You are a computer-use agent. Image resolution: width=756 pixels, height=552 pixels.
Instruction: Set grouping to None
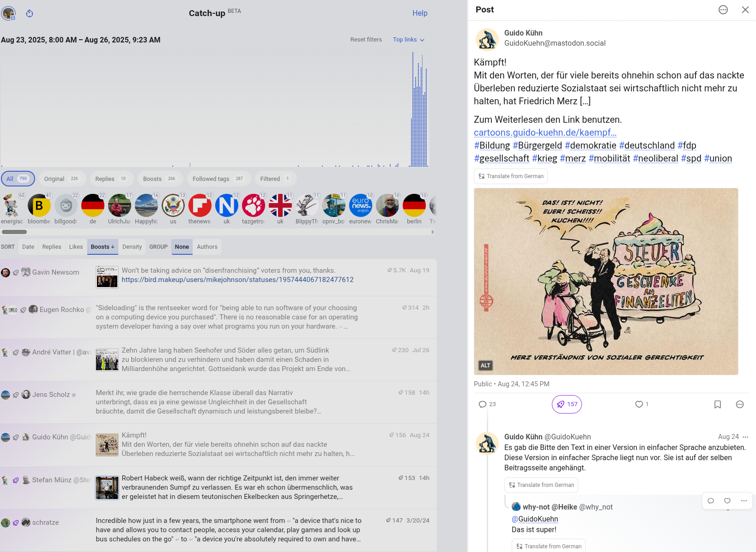pos(182,247)
